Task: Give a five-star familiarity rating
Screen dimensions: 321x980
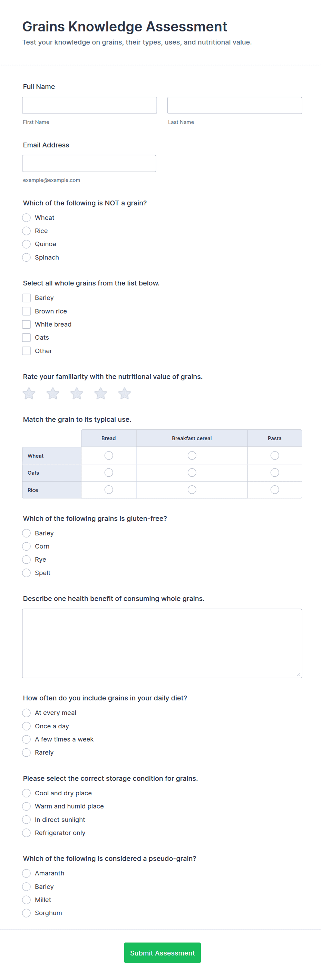Action: [x=124, y=394]
